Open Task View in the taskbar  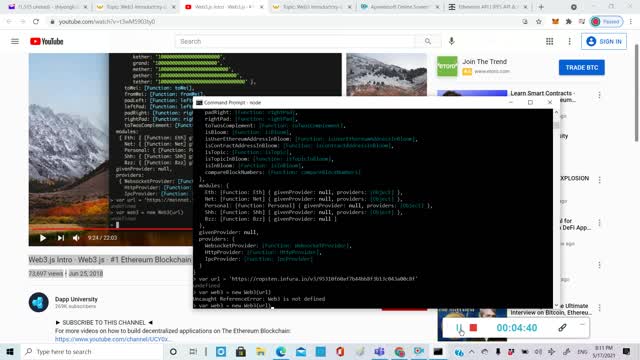click(x=193, y=351)
